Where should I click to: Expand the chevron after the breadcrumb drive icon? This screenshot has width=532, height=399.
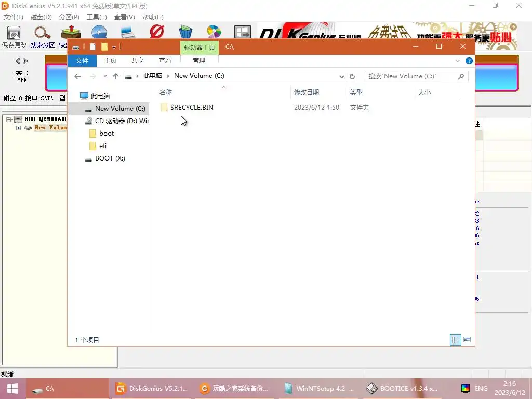137,76
